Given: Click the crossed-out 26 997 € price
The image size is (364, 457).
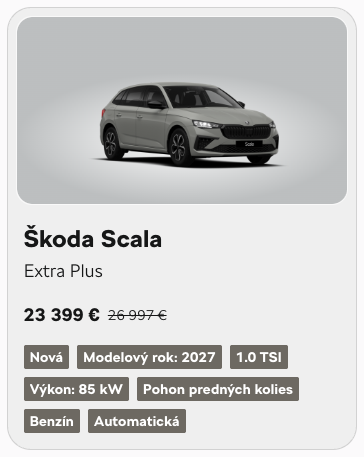Looking at the screenshot, I should point(137,315).
